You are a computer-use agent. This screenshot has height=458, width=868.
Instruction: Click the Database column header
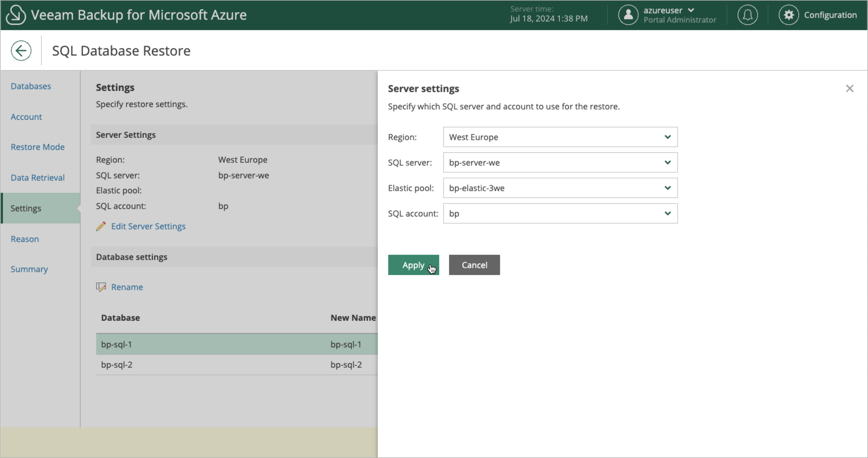tap(120, 318)
